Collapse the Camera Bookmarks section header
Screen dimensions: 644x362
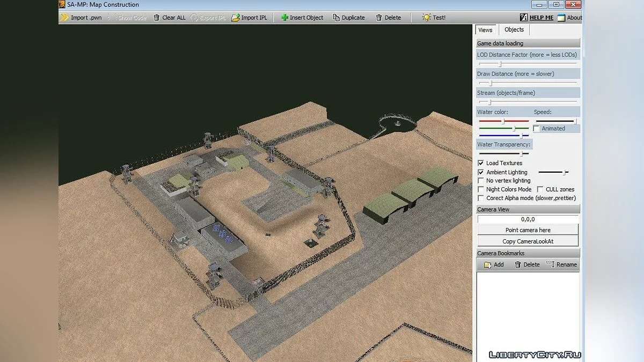528,253
